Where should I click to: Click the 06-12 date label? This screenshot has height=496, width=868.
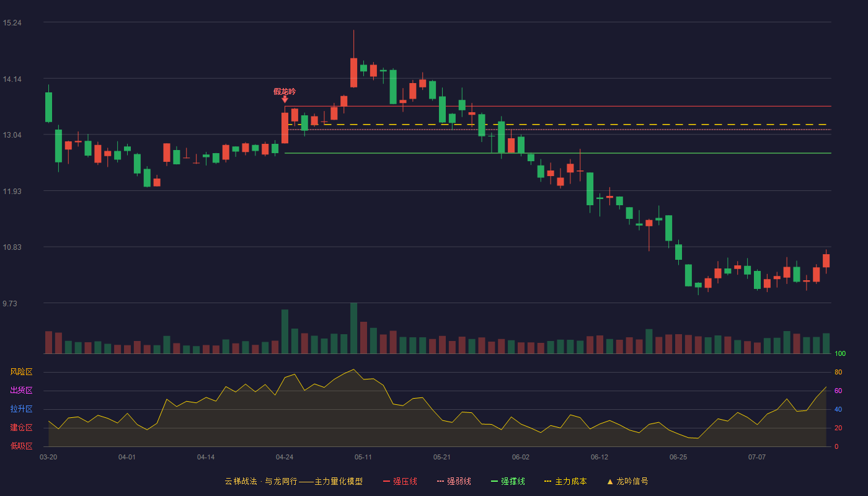coord(600,457)
